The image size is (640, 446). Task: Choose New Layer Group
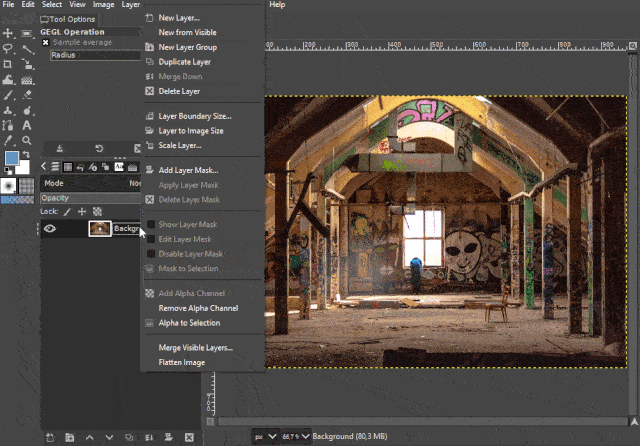point(202,47)
